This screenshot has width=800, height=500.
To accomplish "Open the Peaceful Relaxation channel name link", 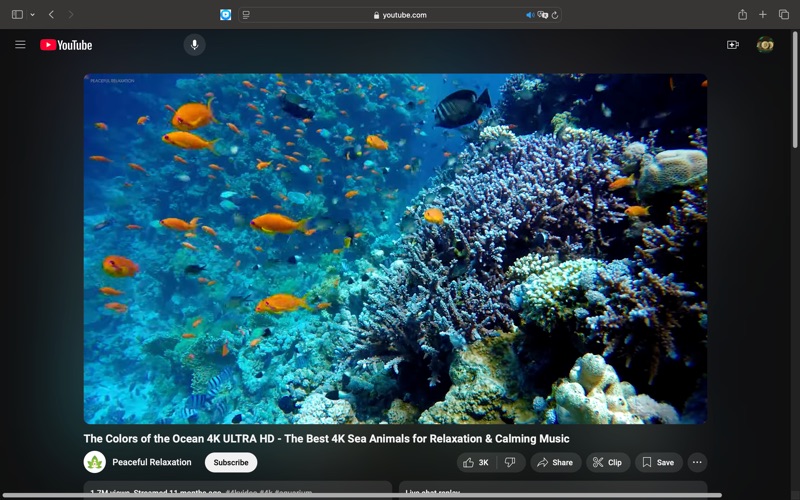I will click(151, 462).
